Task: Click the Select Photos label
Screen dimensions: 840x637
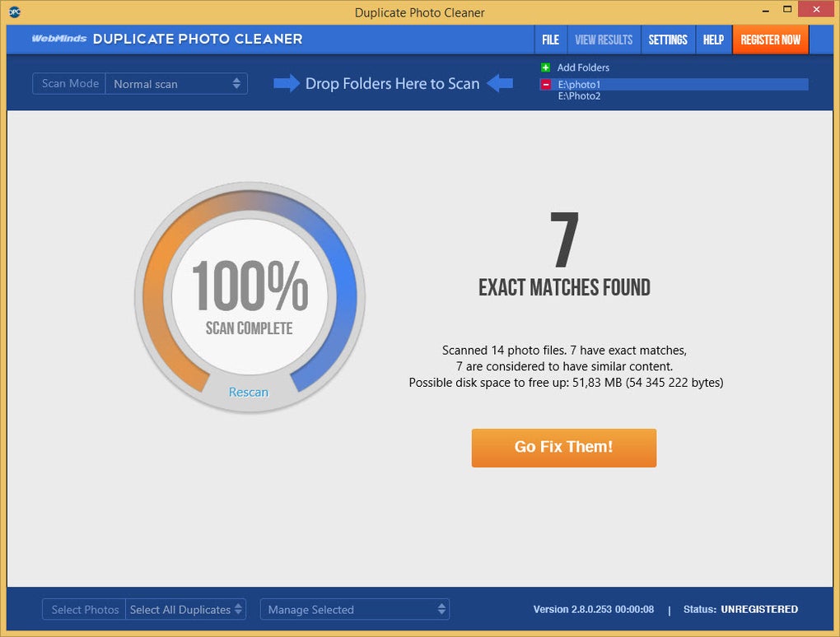Action: tap(85, 610)
